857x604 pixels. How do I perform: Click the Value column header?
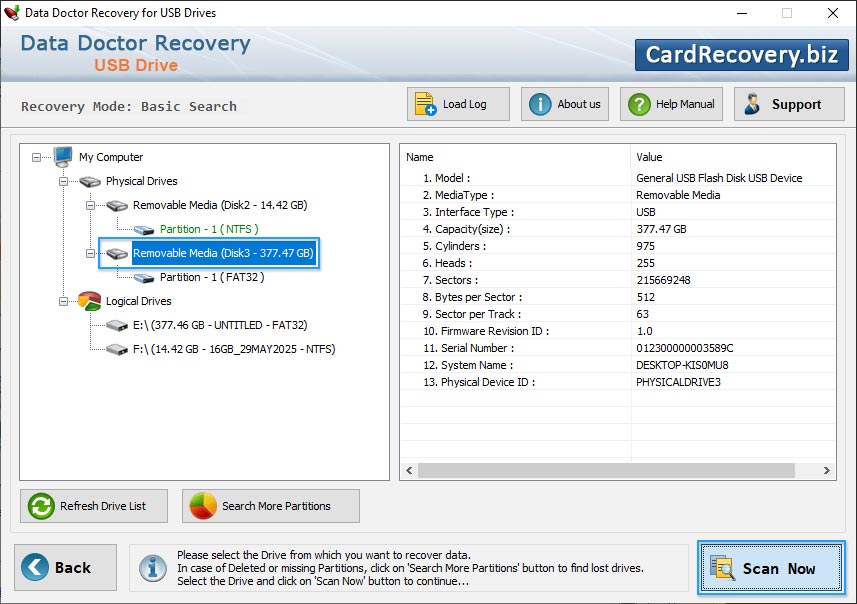click(x=649, y=157)
